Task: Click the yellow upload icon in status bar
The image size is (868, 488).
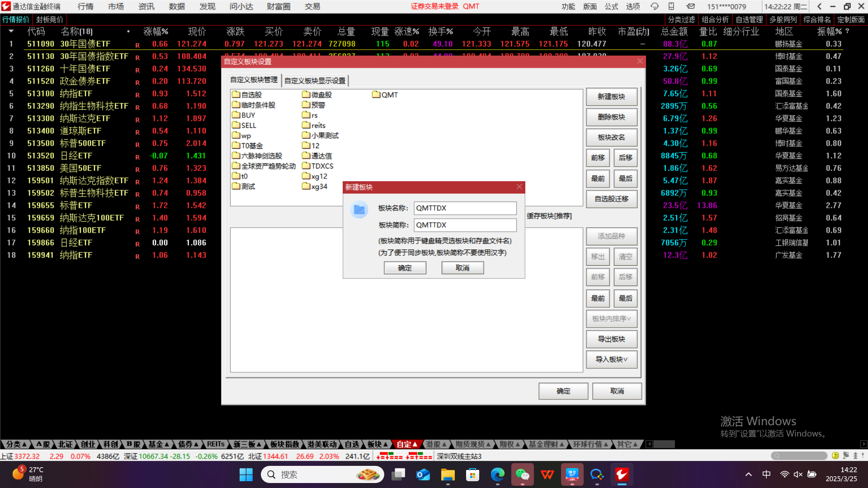Action: pos(835,456)
